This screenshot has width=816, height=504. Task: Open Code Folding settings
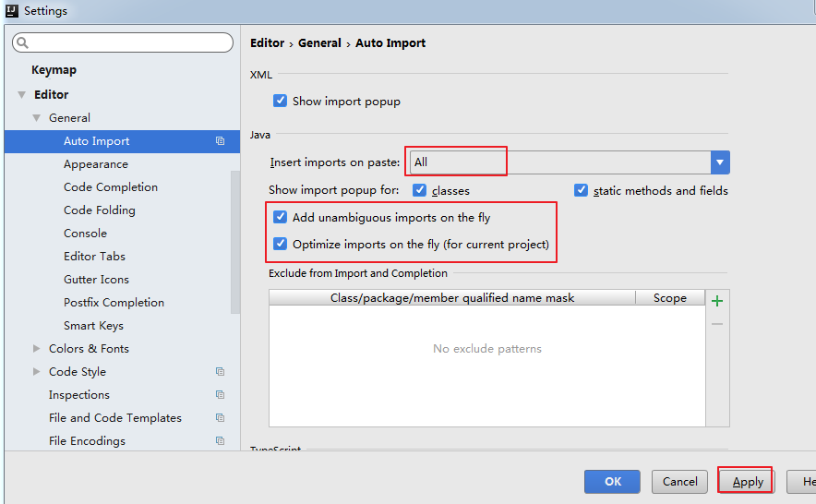pos(100,210)
